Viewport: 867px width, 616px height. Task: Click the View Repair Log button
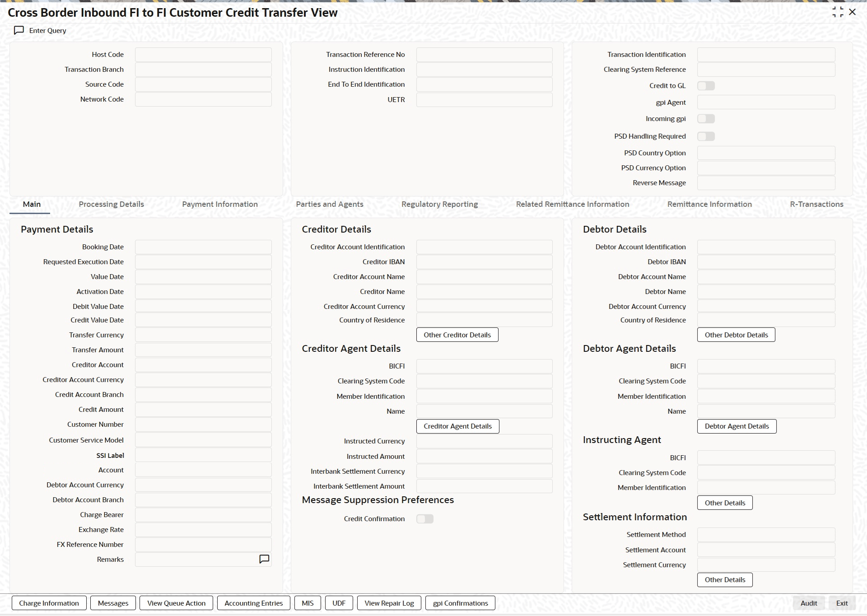pyautogui.click(x=389, y=603)
